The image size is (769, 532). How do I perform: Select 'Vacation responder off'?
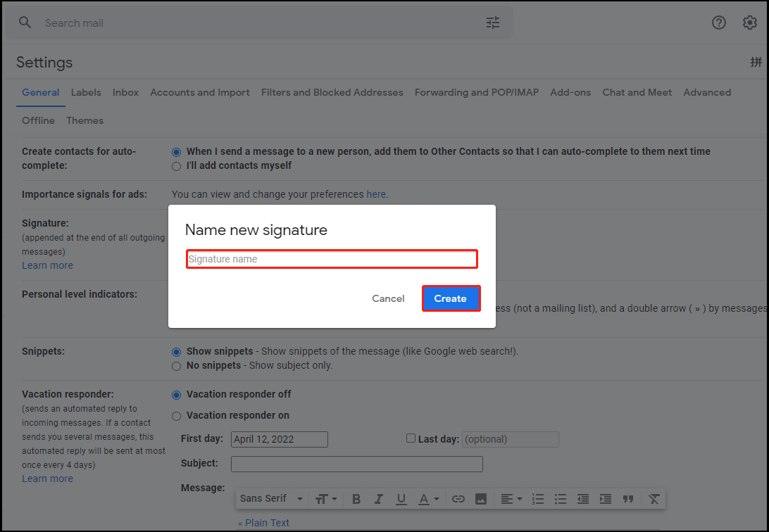(177, 395)
